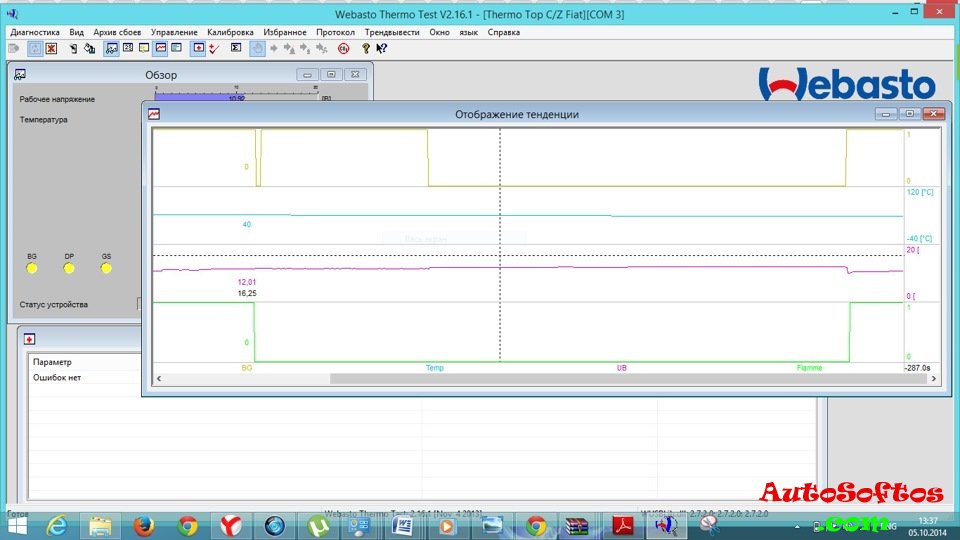Toggle the trend display toolbar icon

[x=160, y=48]
